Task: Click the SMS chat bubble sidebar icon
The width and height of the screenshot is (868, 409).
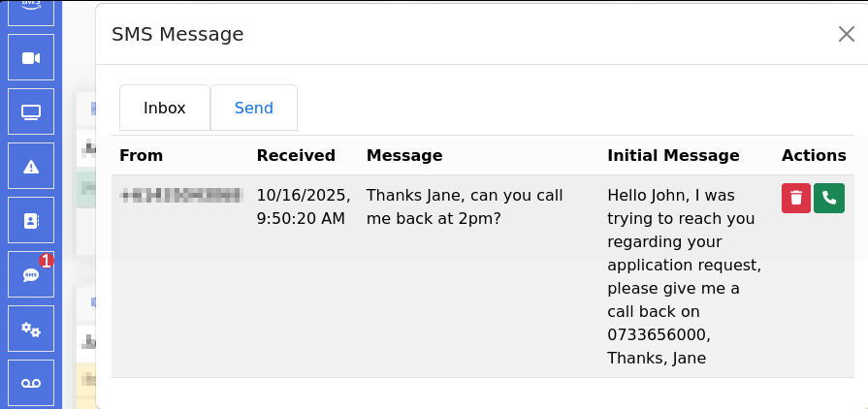Action: (31, 275)
